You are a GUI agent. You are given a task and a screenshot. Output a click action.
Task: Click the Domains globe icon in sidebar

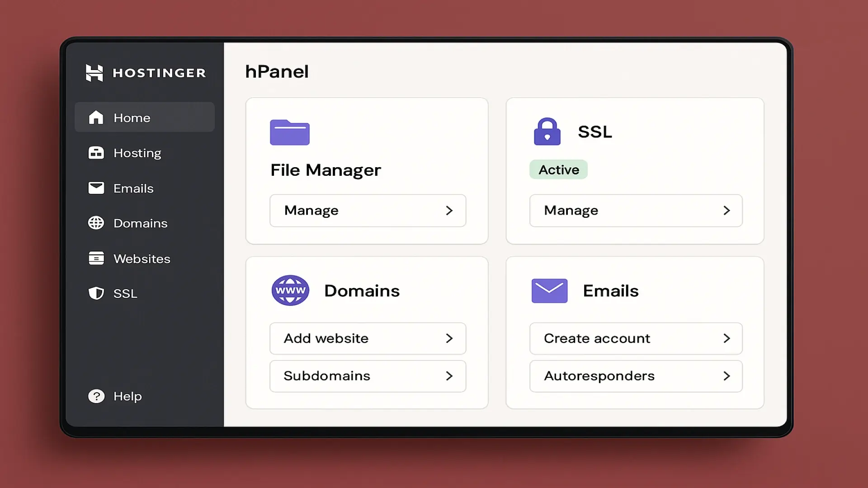pos(96,223)
